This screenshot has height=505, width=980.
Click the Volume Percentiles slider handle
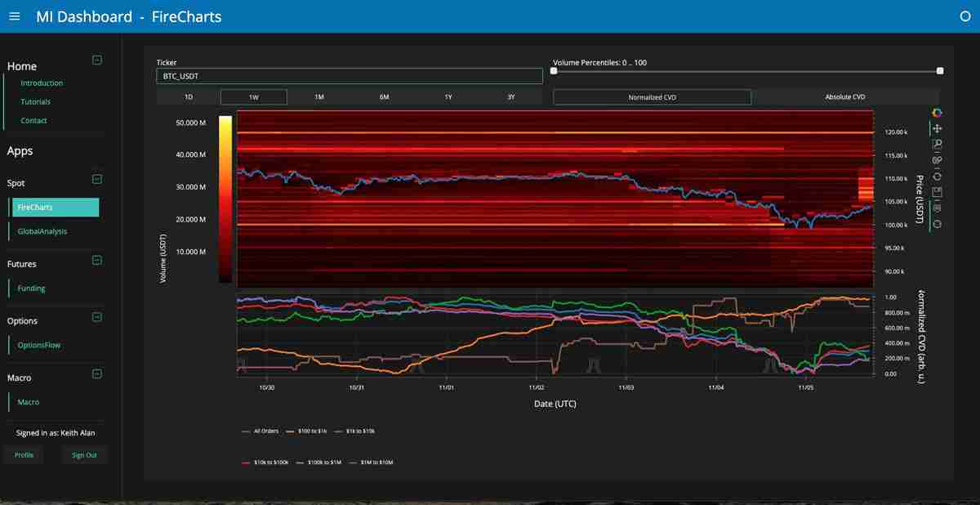(x=555, y=71)
